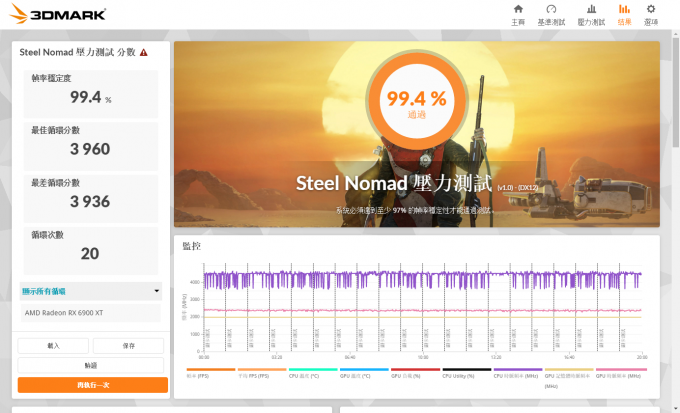Open the 基準測試 benchmarks tab

(x=551, y=15)
